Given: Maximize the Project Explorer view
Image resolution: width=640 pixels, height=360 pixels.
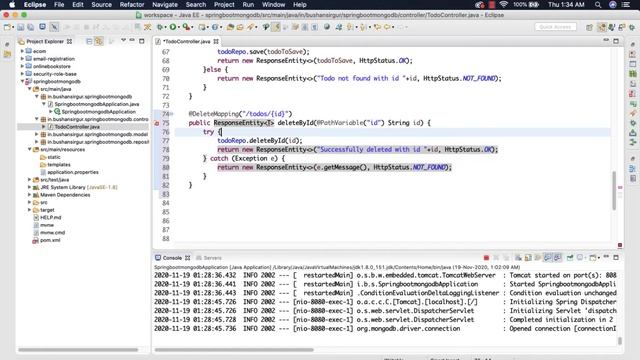Looking at the screenshot, I should point(142,41).
